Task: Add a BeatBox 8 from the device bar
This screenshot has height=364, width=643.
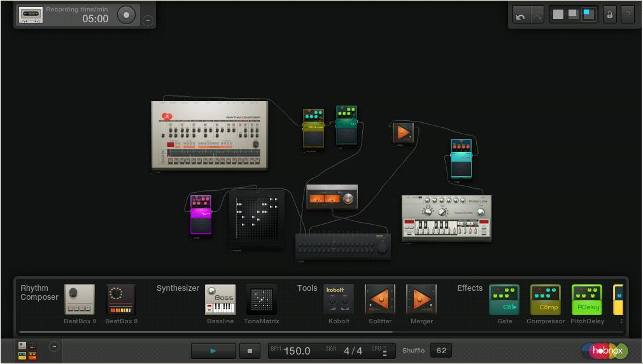Action: [x=121, y=300]
